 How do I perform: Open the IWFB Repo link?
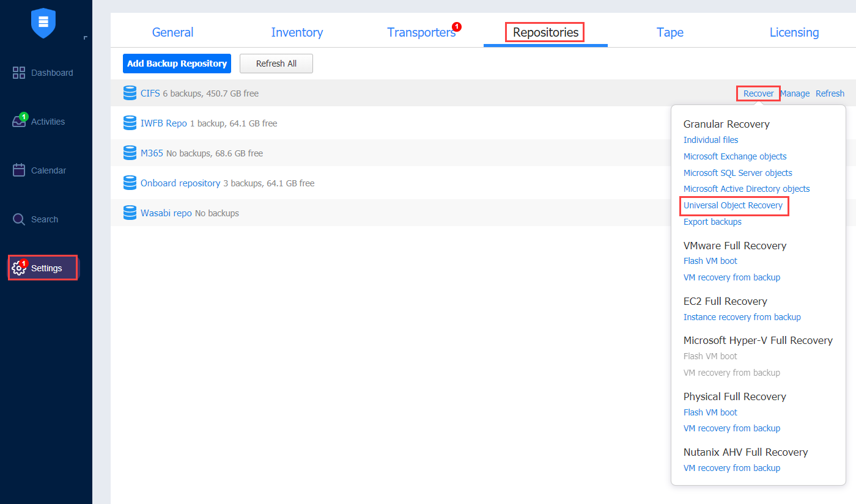tap(164, 123)
